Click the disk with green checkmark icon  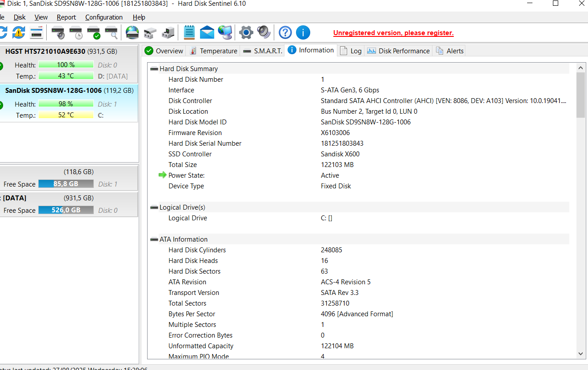click(x=93, y=32)
